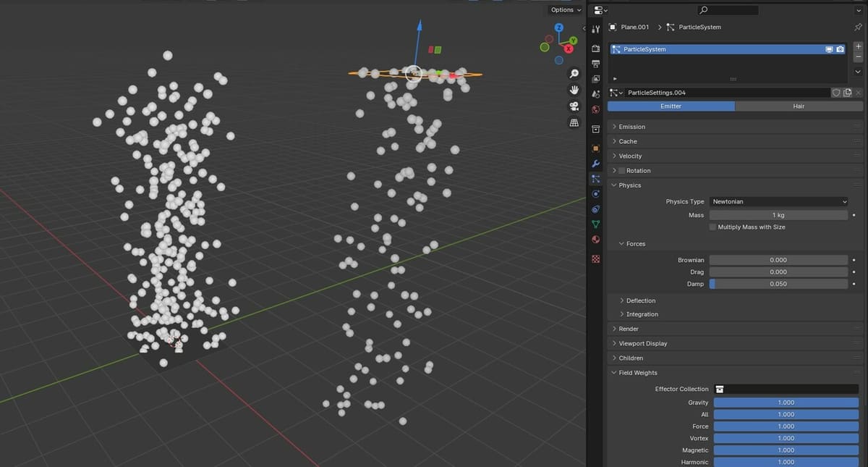Viewport: 868px width, 467px height.
Task: Open the Texture checkerboard tab icon
Action: coord(596,258)
